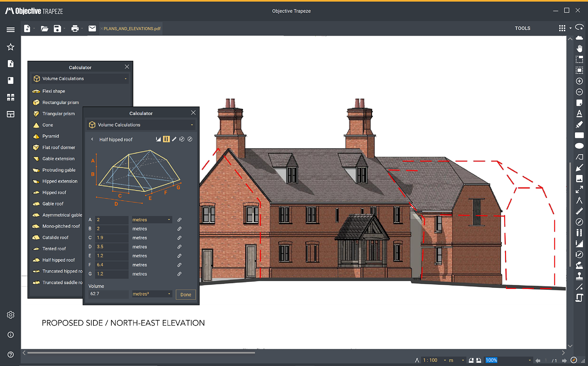
Task: Click the zoom out minus icon
Action: click(x=579, y=92)
